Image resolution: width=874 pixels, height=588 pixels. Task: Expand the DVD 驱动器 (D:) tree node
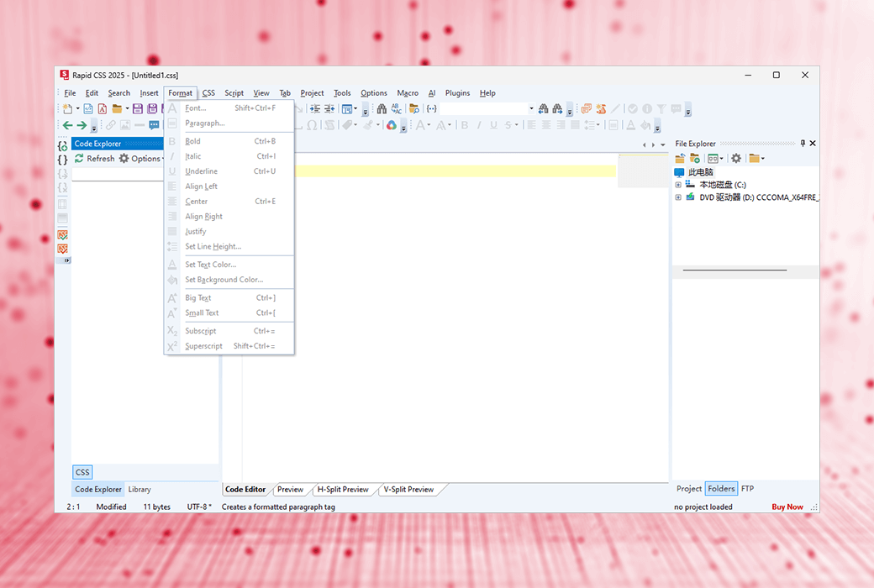point(678,197)
